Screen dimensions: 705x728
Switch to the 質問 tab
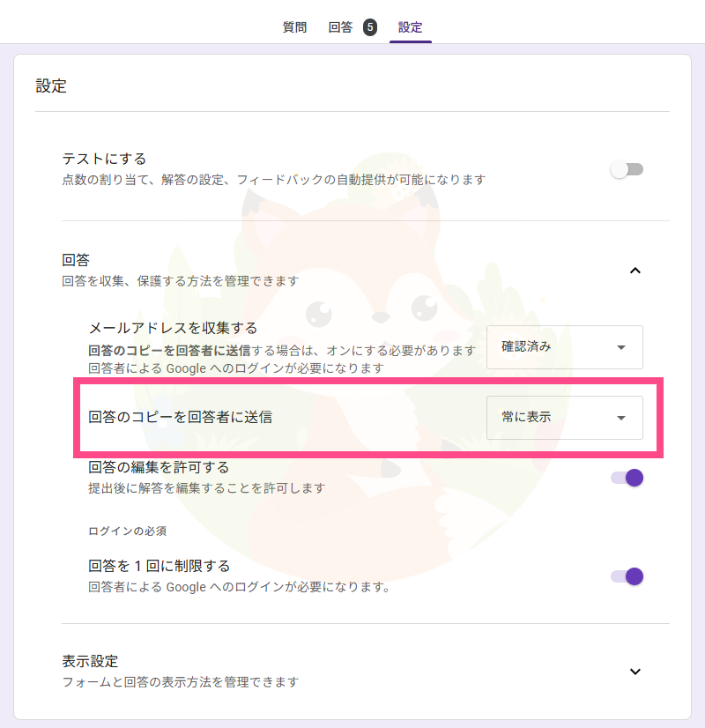[x=293, y=27]
